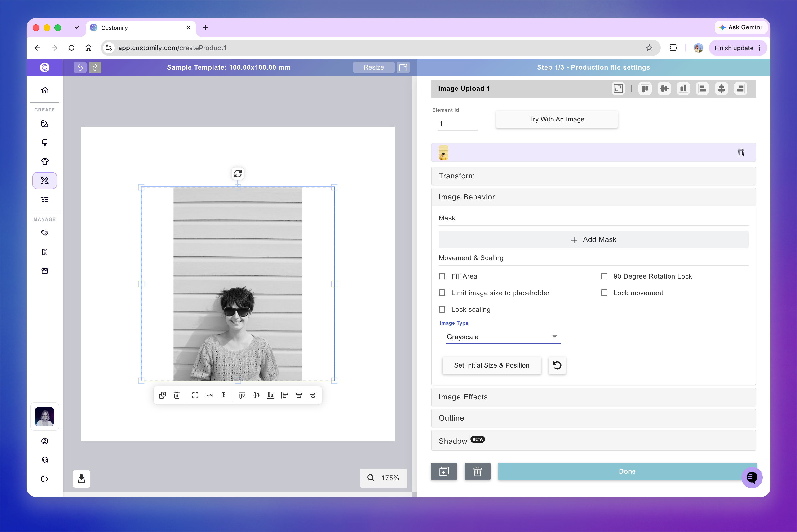Enable the Lock scaling checkbox
797x532 pixels.
442,310
